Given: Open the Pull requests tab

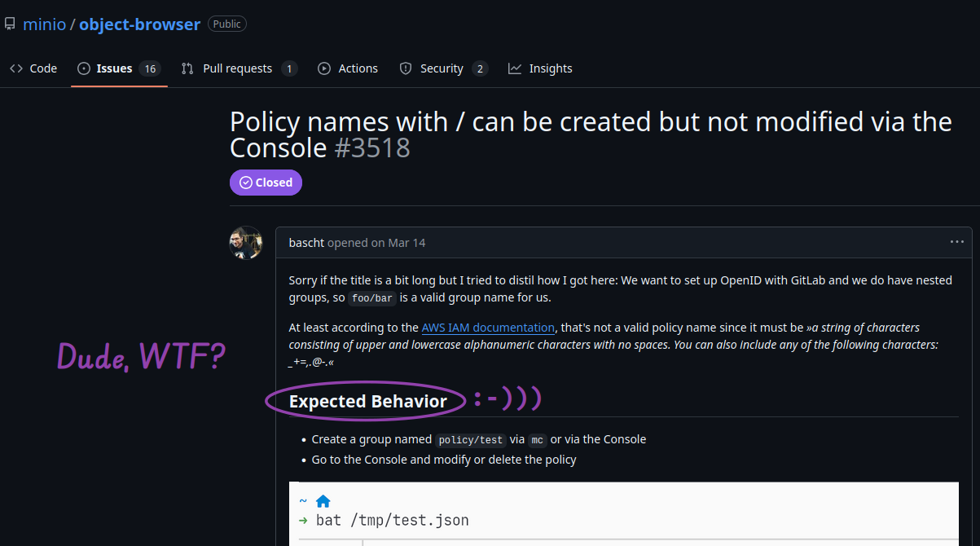Looking at the screenshot, I should (239, 68).
